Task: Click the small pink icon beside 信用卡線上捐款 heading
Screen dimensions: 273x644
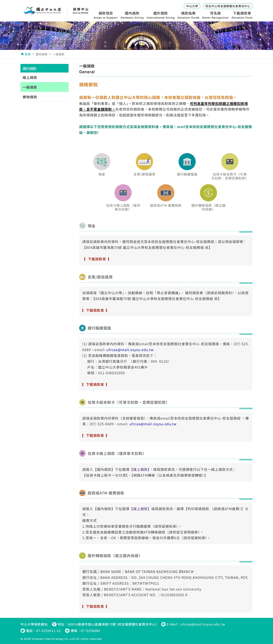Action: 82,453
